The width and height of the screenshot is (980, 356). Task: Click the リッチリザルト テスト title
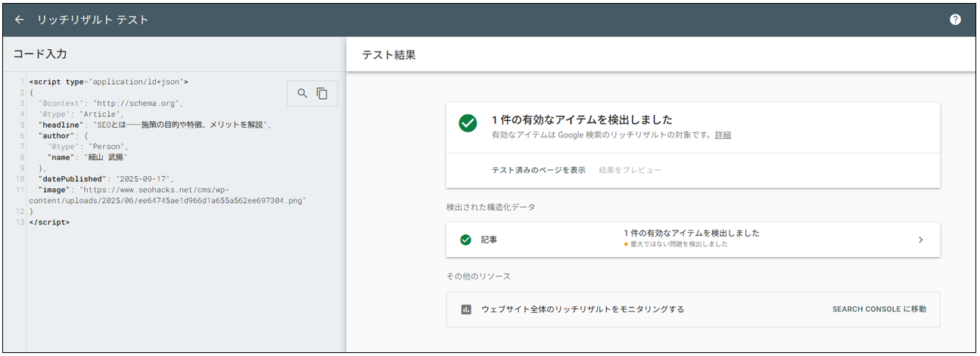point(93,20)
